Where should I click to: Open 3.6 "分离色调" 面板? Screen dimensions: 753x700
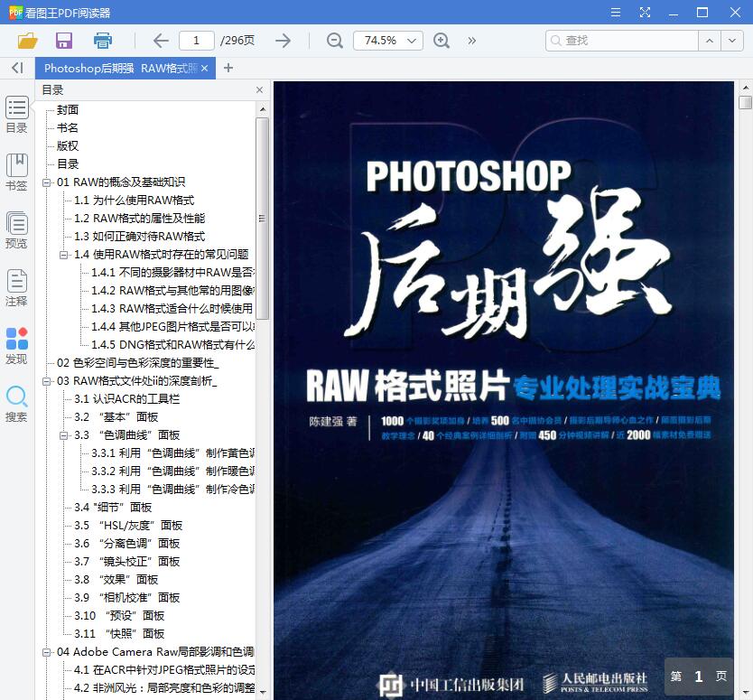[x=127, y=544]
